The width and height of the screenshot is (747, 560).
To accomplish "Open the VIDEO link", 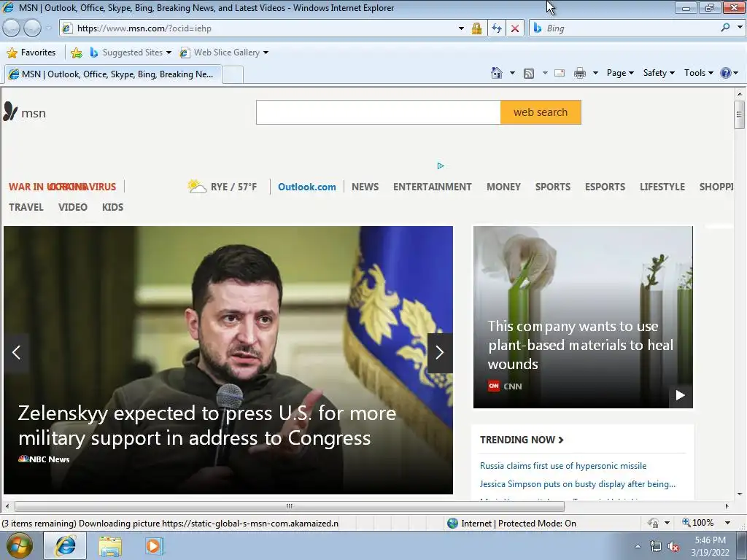I will (x=73, y=207).
